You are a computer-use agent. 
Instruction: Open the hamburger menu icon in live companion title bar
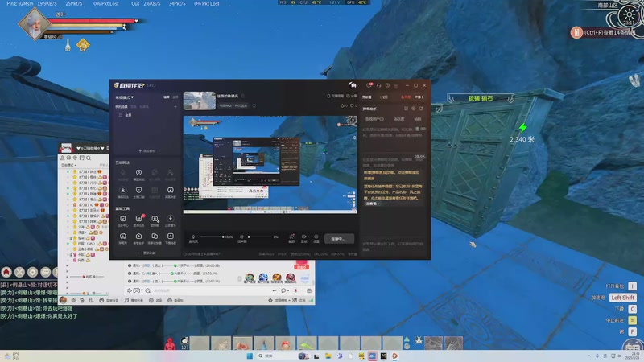396,85
